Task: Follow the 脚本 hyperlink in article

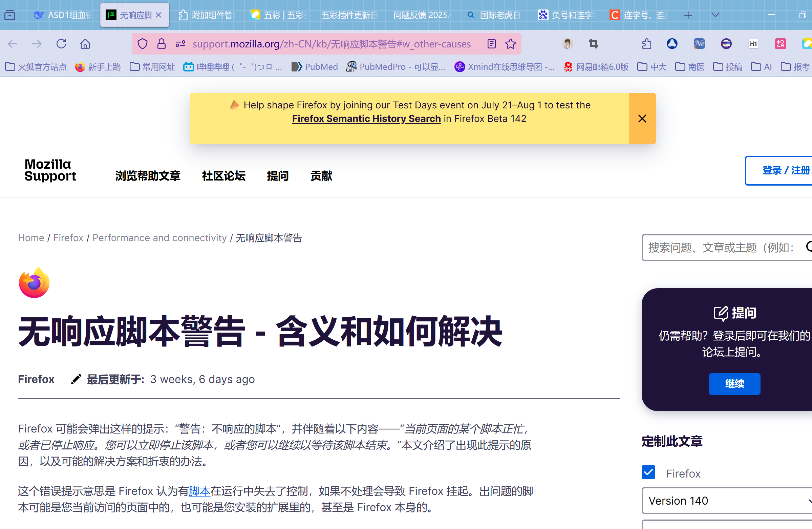Action: click(199, 491)
